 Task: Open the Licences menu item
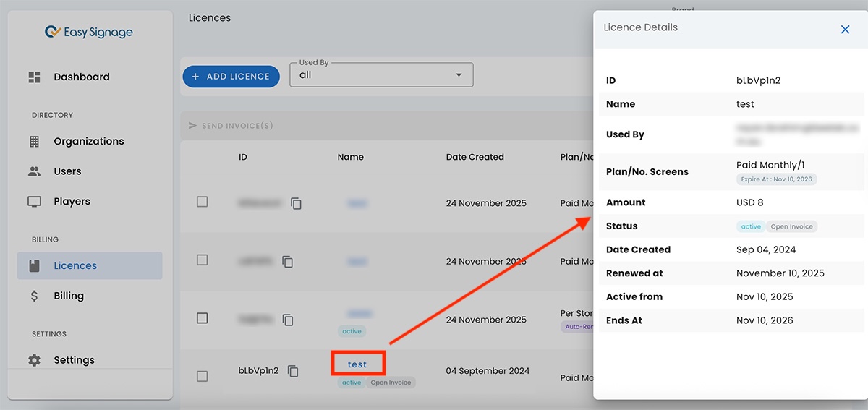75,265
